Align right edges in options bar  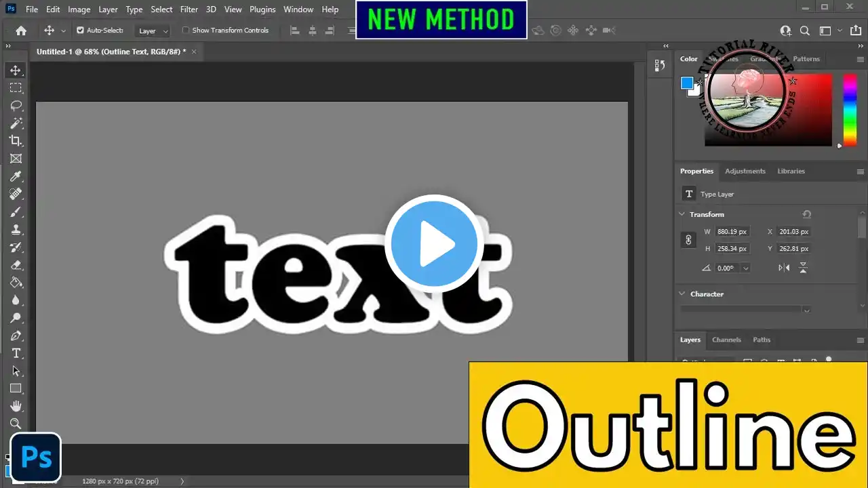pyautogui.click(x=330, y=30)
